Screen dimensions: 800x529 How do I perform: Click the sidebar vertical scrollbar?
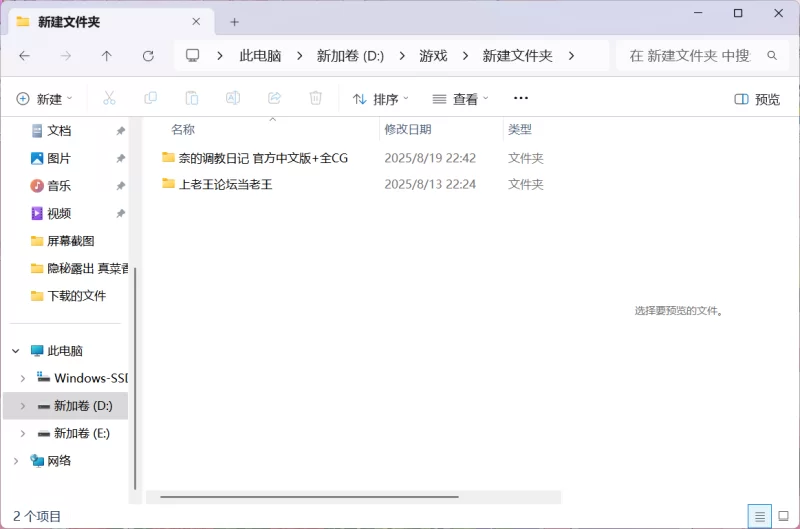(135, 377)
